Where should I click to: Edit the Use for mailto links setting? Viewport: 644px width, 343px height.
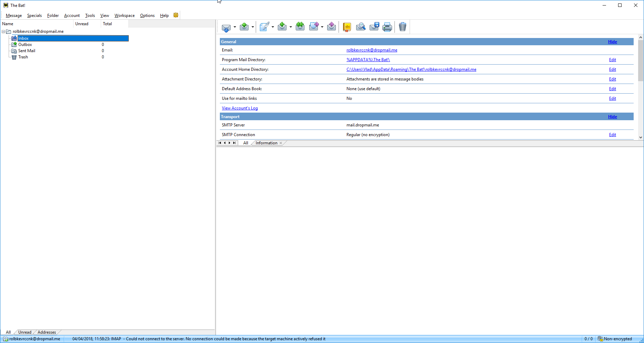click(613, 98)
